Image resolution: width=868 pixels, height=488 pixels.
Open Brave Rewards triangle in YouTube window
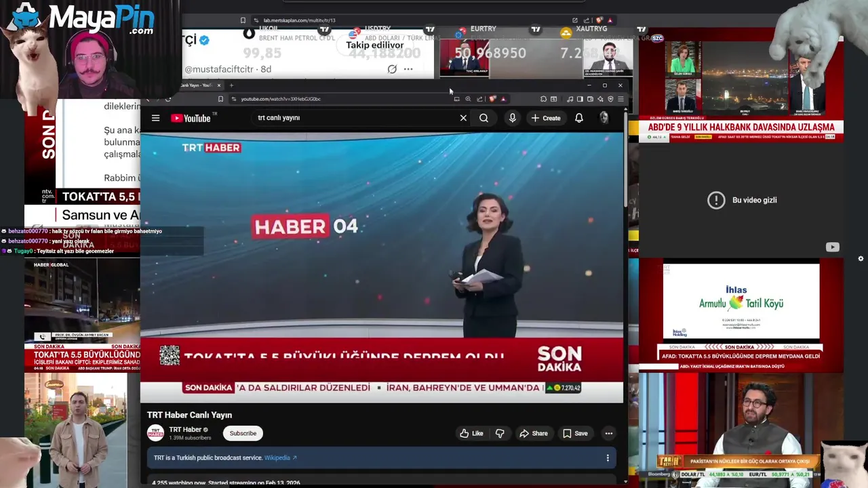(503, 99)
